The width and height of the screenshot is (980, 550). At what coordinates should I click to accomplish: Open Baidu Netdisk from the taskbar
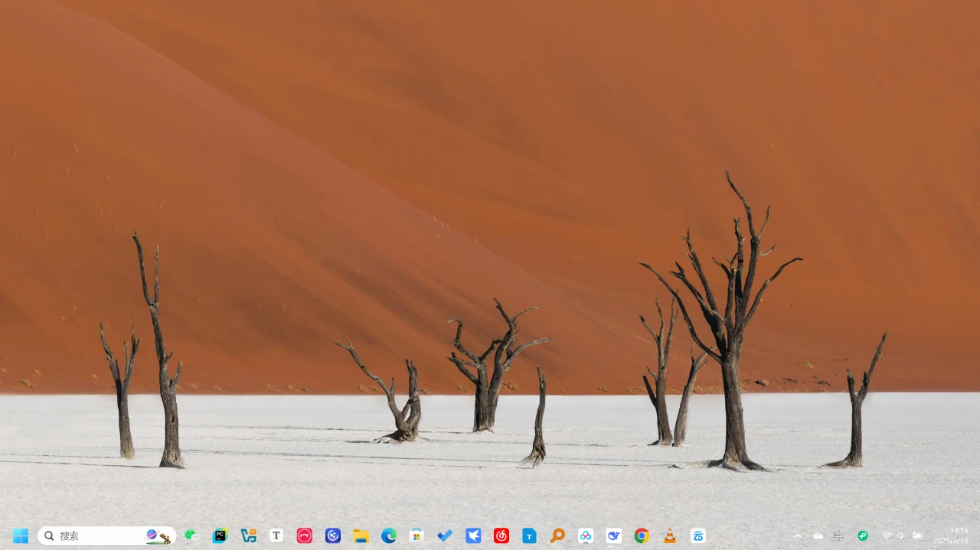click(x=586, y=535)
